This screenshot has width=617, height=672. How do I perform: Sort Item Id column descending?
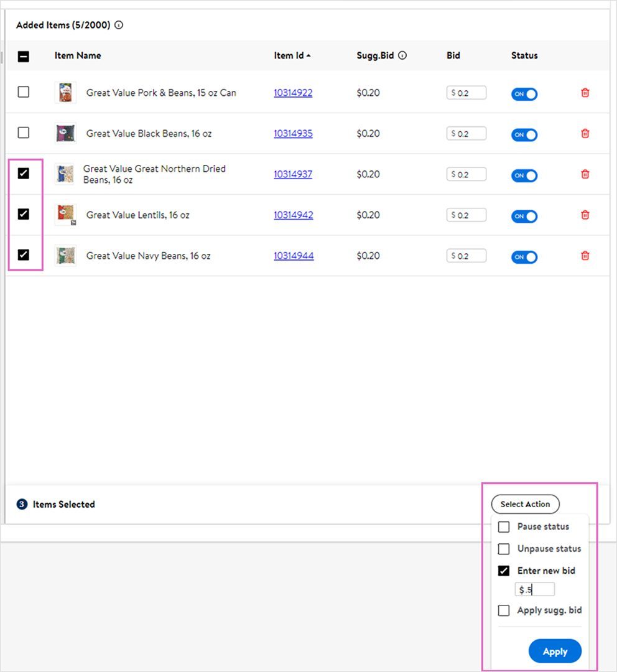point(307,55)
